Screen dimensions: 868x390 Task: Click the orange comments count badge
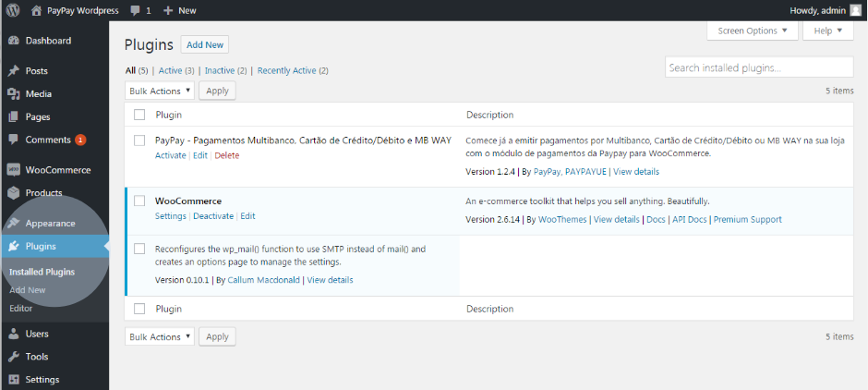(80, 140)
